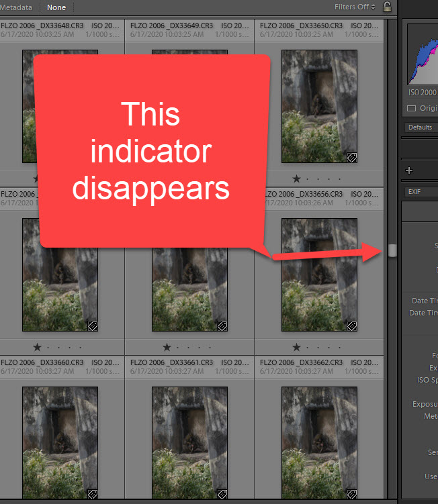
Task: Open the Filters Off preset dropdown
Action: pos(355,7)
